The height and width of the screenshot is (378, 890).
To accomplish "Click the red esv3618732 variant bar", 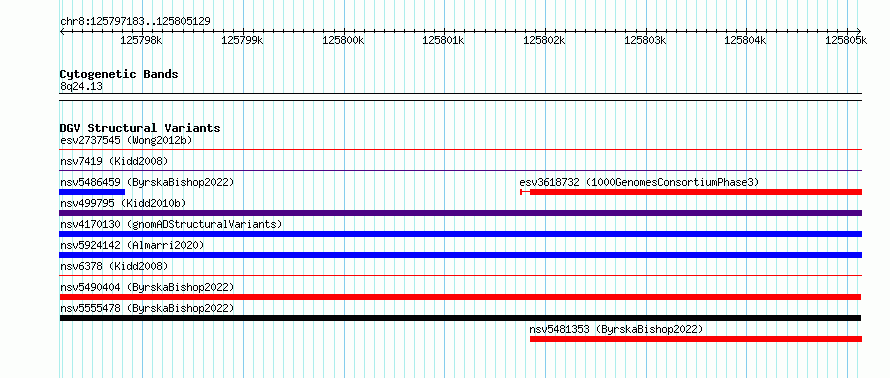I will point(691,192).
